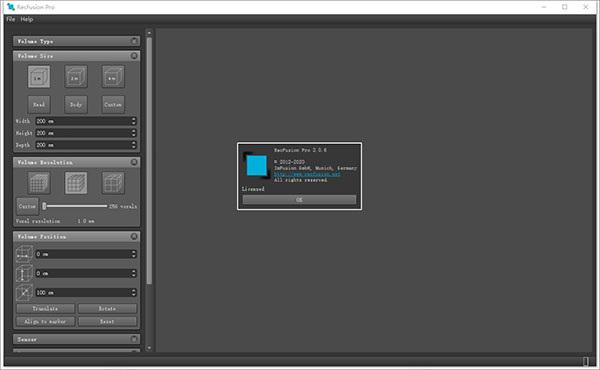Click the Width field stepper arrows
This screenshot has width=600, height=370.
point(134,121)
